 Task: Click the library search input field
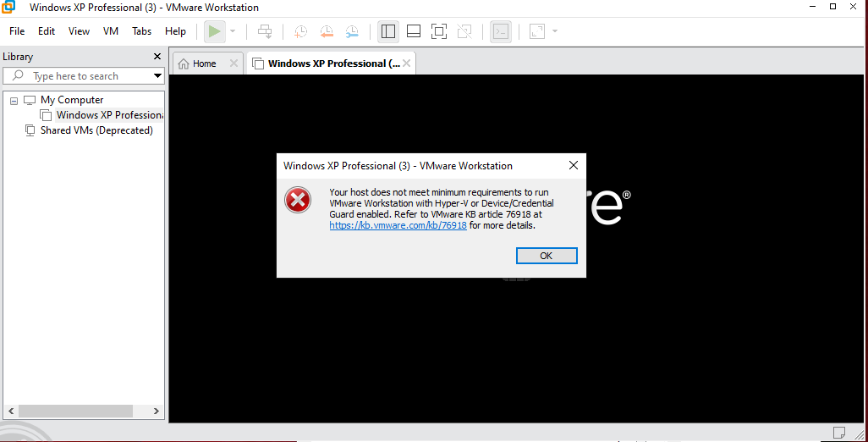pyautogui.click(x=83, y=76)
